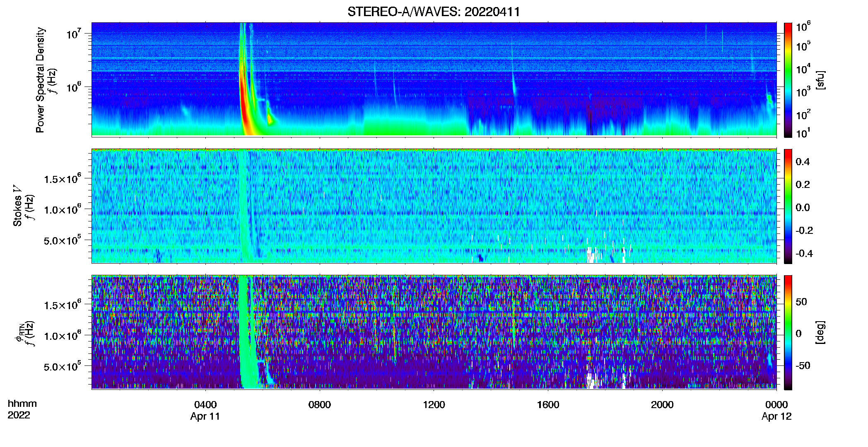
Task: Click inside the Stokes V spectrogram panel
Action: [434, 206]
